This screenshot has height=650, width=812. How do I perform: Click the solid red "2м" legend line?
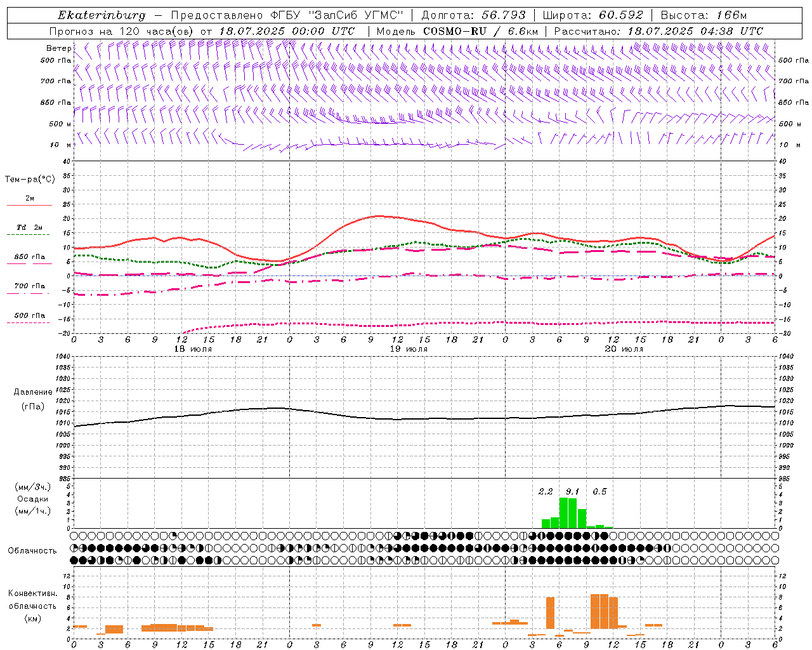pos(29,205)
